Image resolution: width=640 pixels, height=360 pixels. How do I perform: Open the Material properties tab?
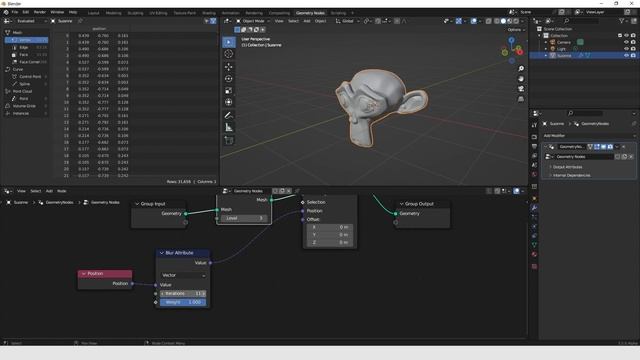pos(534,255)
